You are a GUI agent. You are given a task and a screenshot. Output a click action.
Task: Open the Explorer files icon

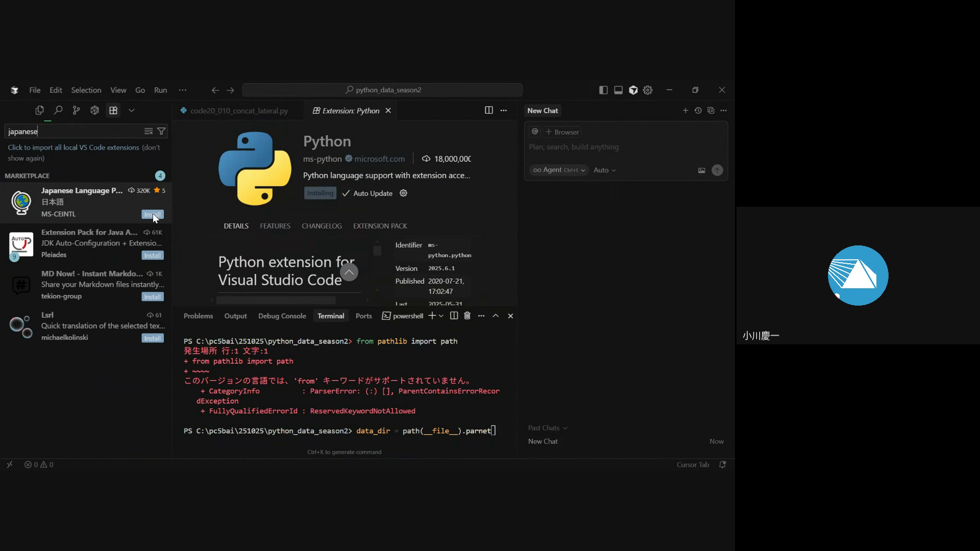(39, 110)
